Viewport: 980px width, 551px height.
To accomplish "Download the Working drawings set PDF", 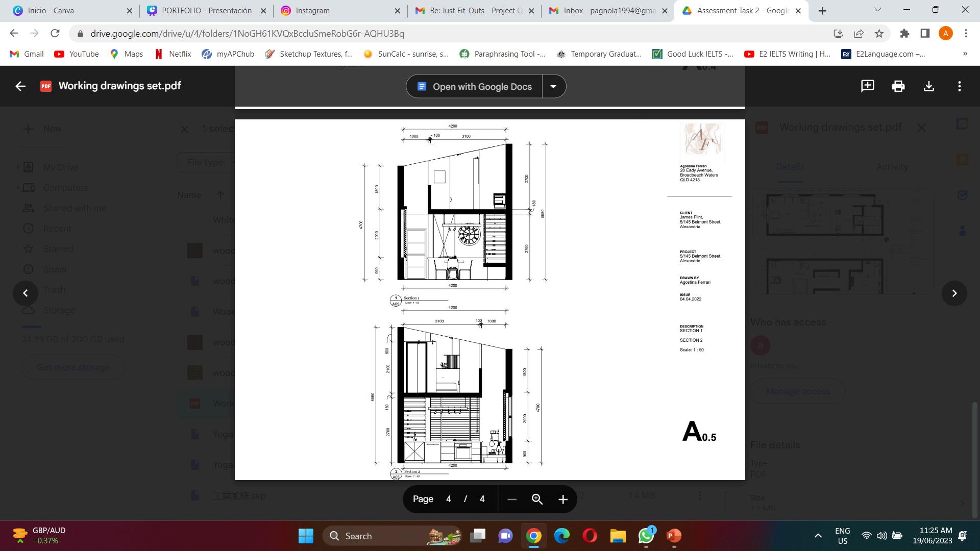I will click(928, 86).
